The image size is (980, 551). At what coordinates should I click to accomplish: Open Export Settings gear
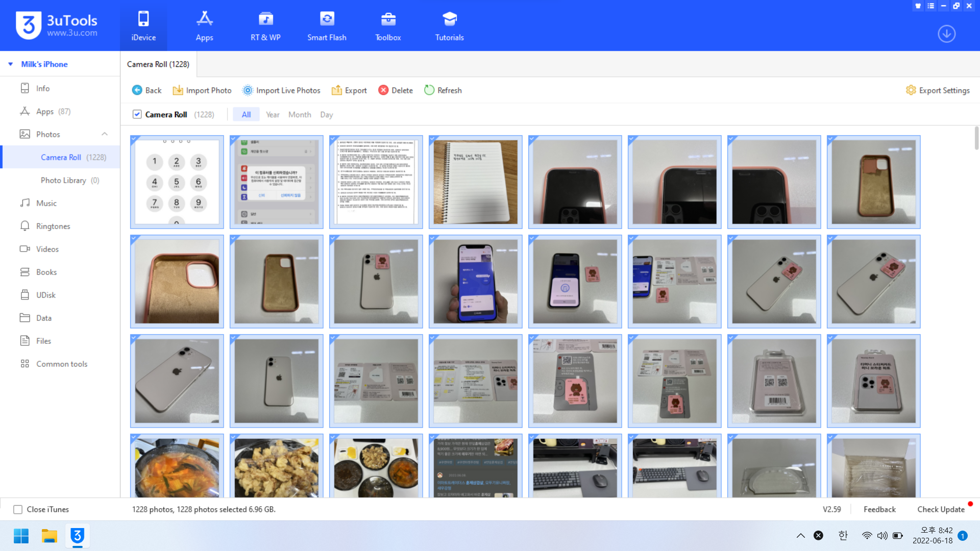coord(911,90)
